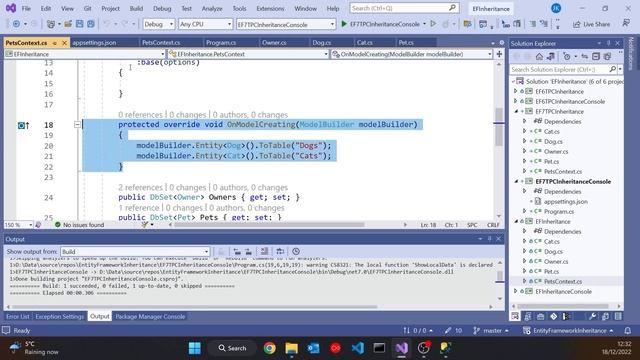This screenshot has width=640, height=360.
Task: Open the Debug menu
Action: (x=162, y=8)
